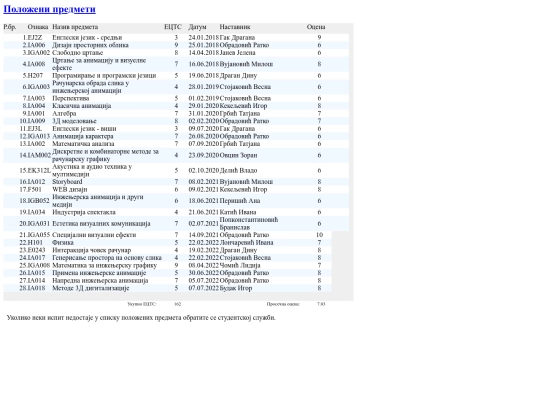Click teacher name Лончаревић Ивана
Image resolution: width=540 pixels, height=405 pixels.
(x=247, y=242)
